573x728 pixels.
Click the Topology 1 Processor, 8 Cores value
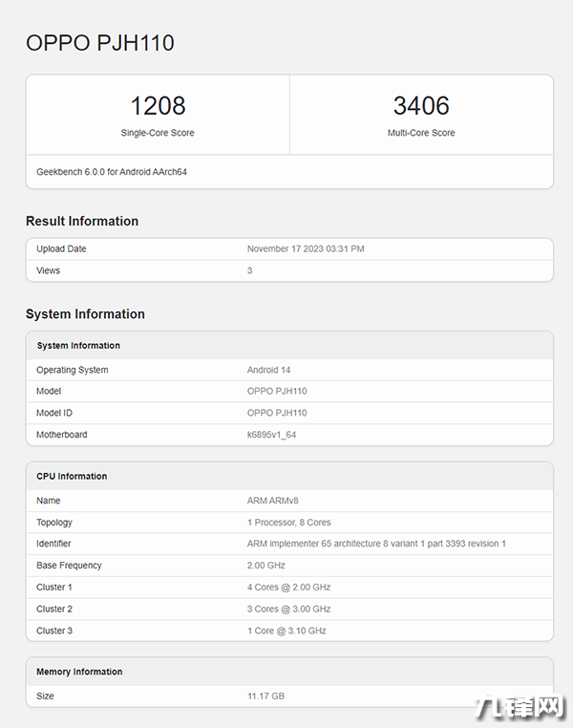[x=289, y=523]
